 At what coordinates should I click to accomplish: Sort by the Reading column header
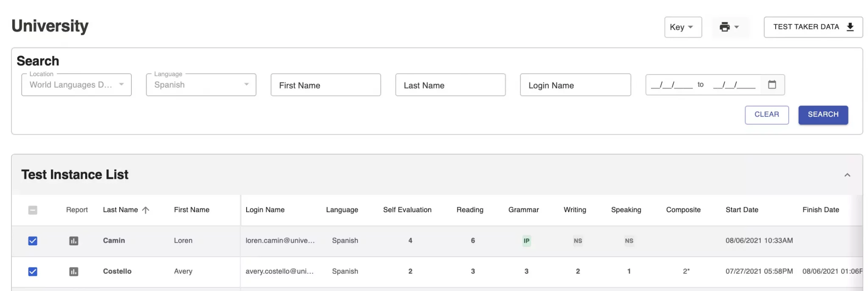[470, 210]
